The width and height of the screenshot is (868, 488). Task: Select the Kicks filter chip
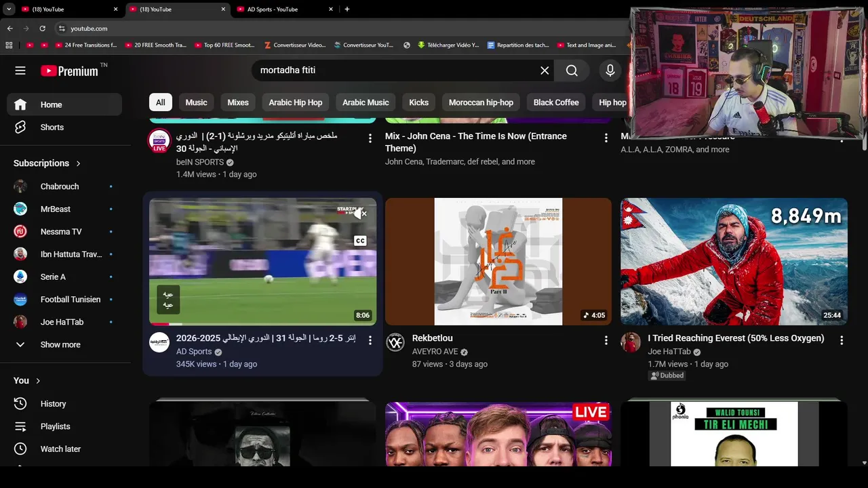pos(418,102)
